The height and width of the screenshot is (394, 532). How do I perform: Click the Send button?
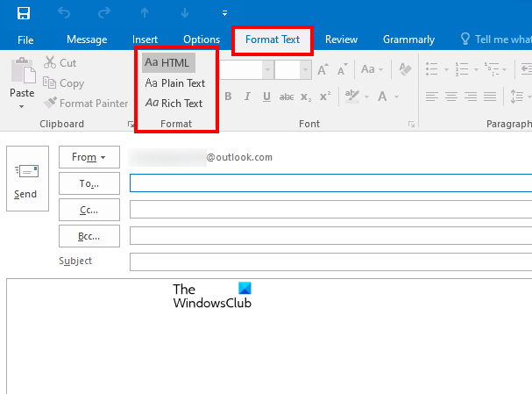point(27,179)
